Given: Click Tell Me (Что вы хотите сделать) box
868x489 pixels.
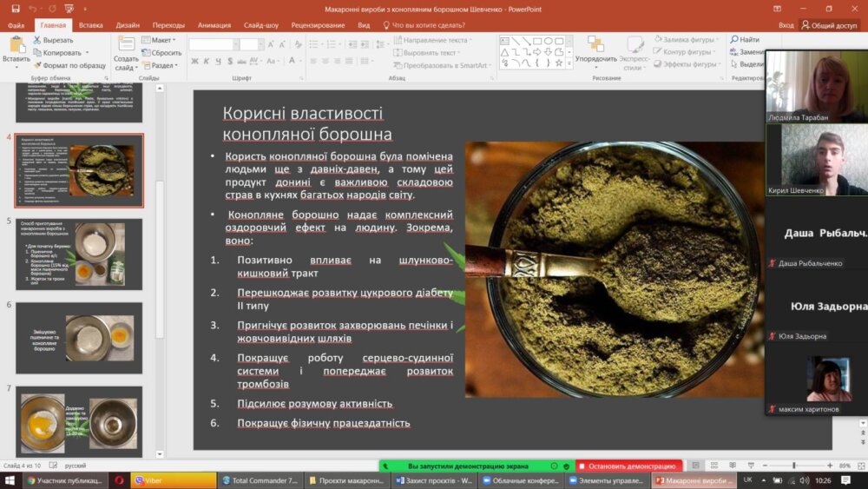Looking at the screenshot, I should tap(424, 25).
